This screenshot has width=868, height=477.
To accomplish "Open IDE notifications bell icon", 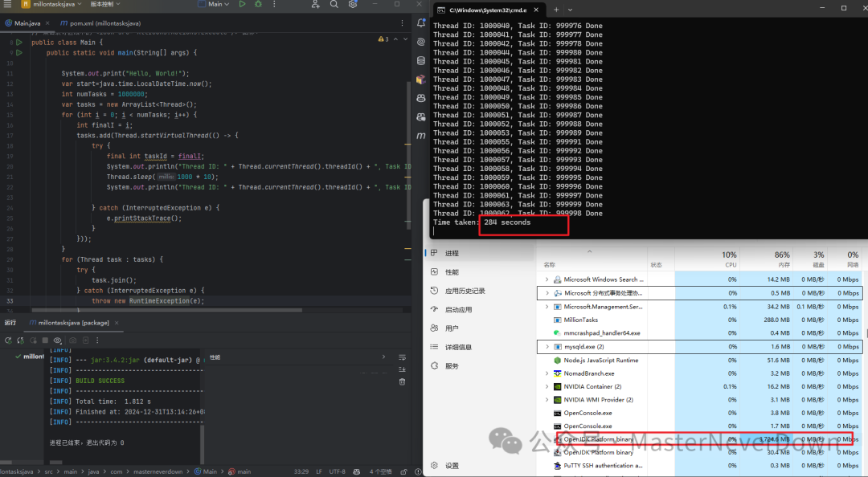I will click(x=420, y=23).
